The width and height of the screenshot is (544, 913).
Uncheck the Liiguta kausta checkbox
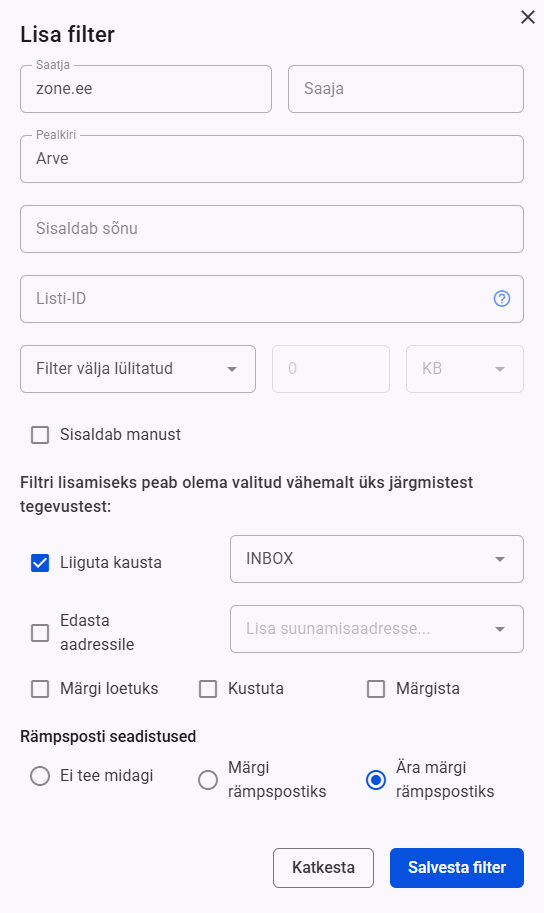point(40,563)
